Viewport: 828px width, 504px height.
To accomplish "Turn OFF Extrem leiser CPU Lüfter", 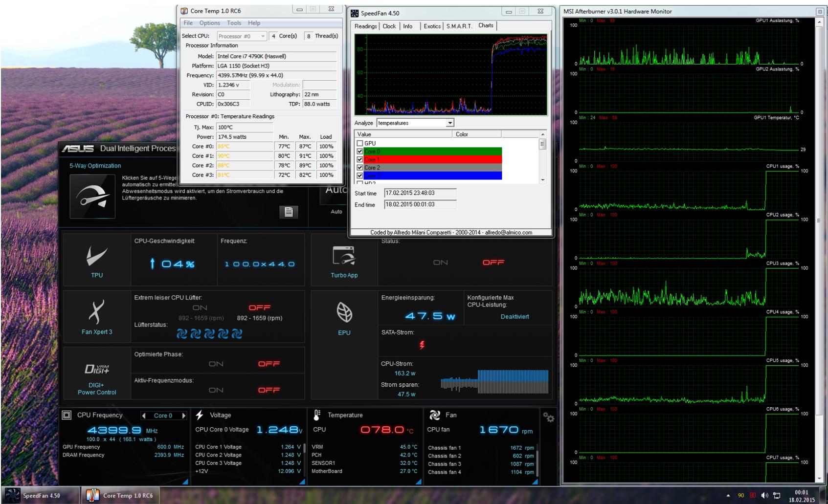I will tap(259, 307).
